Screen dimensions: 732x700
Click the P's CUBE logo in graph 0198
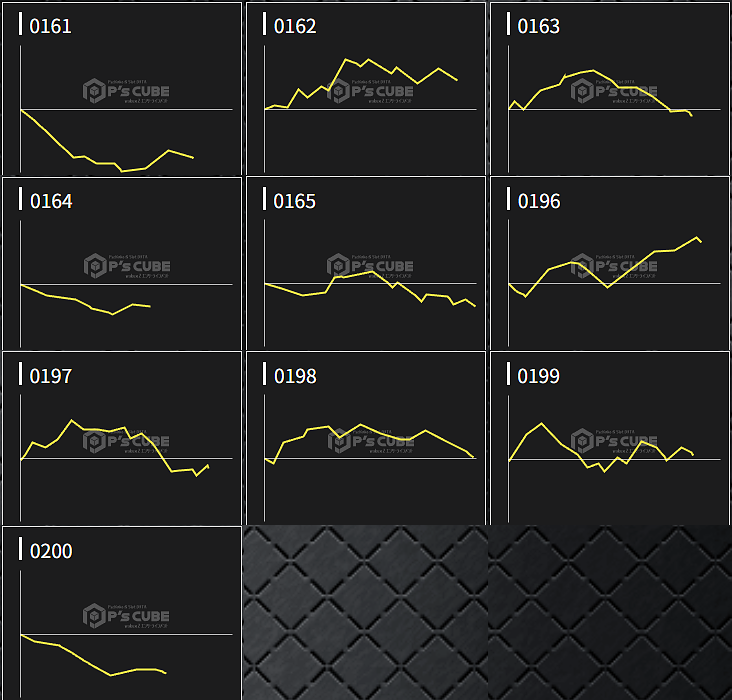pos(370,442)
